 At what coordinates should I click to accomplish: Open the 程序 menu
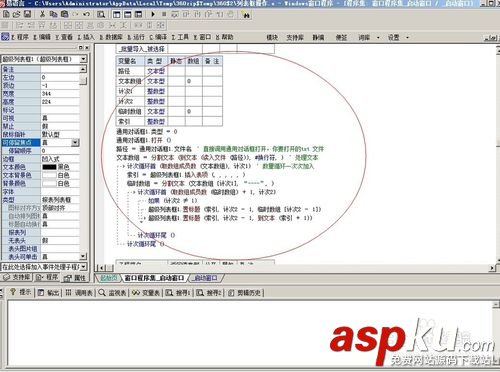click(x=20, y=37)
